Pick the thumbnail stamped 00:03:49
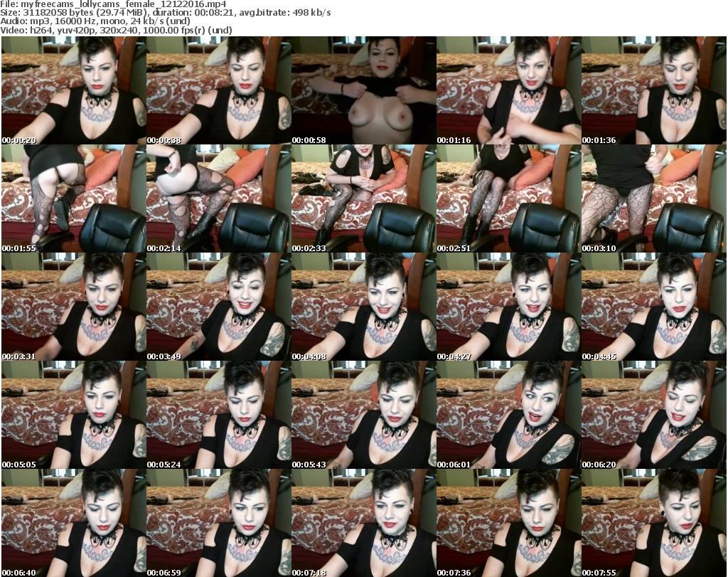Image resolution: width=728 pixels, height=577 pixels. (x=219, y=307)
